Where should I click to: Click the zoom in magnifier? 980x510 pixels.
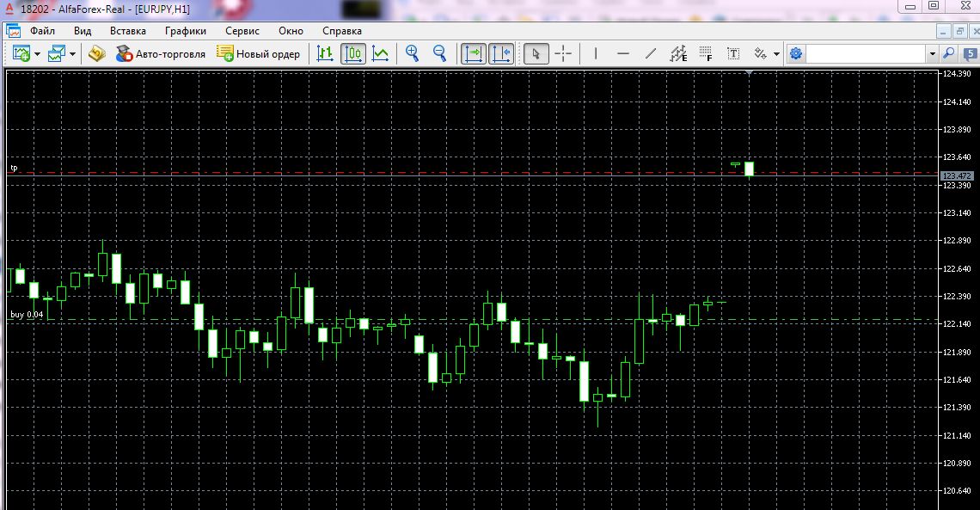[412, 53]
